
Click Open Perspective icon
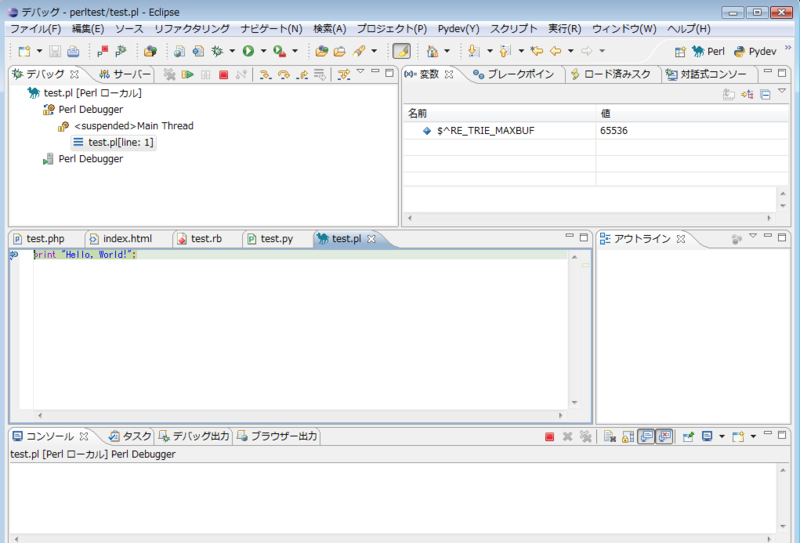point(680,52)
